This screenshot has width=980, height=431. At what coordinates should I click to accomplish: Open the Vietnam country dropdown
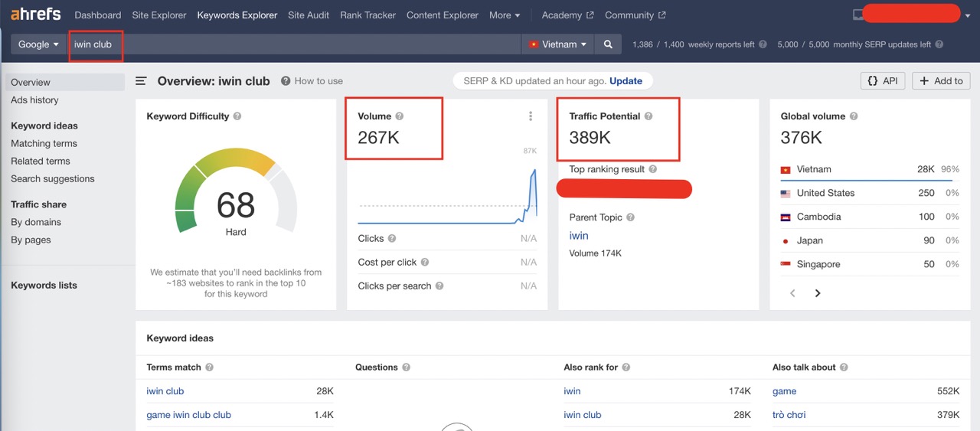point(558,44)
